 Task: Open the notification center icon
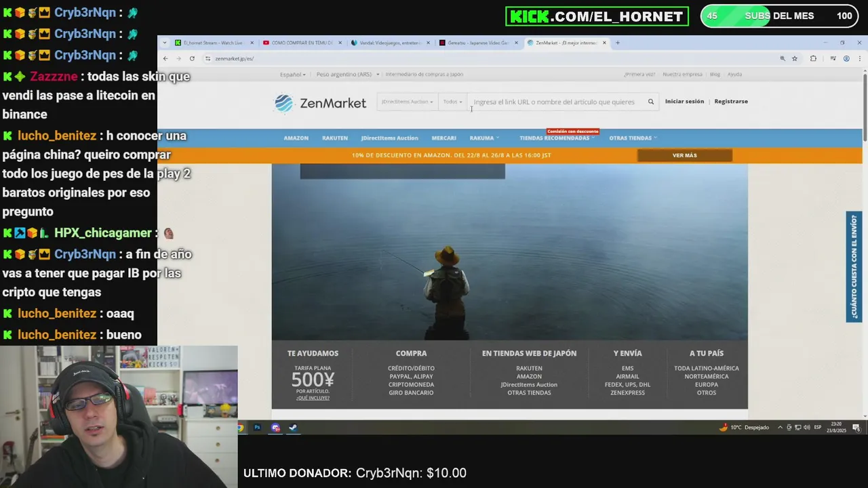(x=856, y=428)
